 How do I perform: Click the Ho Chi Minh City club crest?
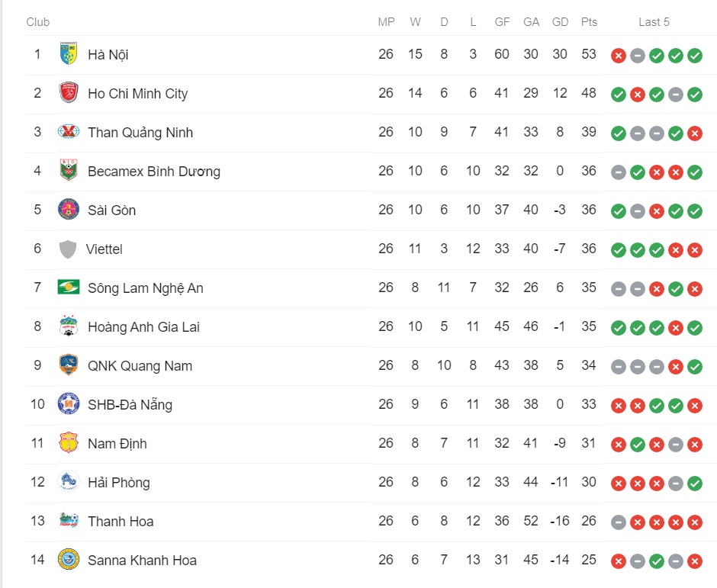(x=69, y=92)
